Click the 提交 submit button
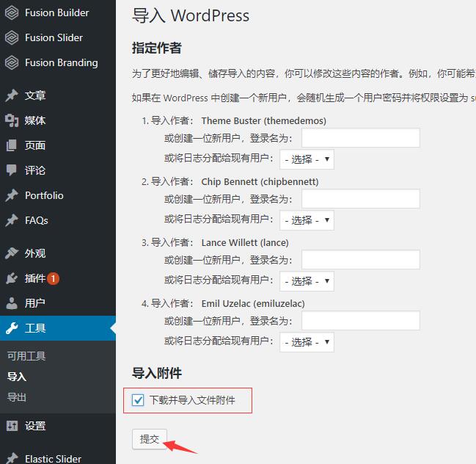The height and width of the screenshot is (464, 476). 150,439
